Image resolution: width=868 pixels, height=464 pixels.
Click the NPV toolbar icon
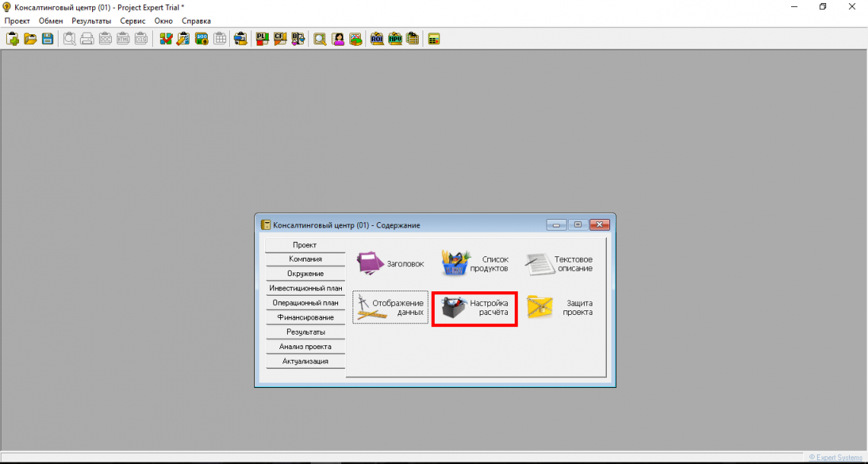click(x=394, y=39)
